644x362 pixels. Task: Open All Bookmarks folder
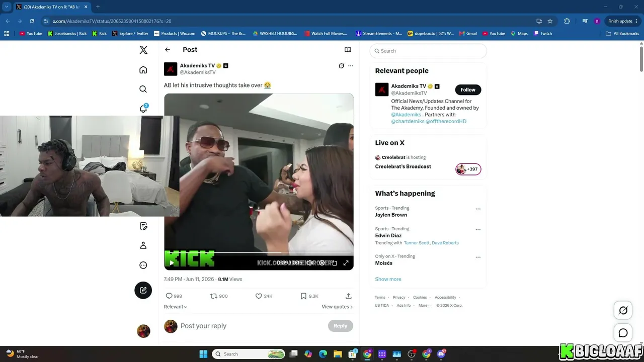click(x=622, y=34)
